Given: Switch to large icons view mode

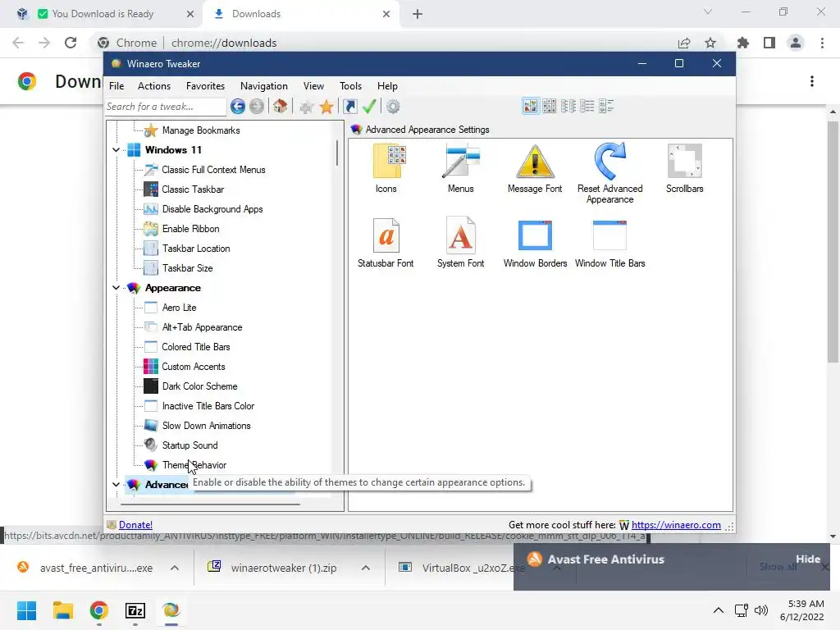Looking at the screenshot, I should tap(530, 106).
